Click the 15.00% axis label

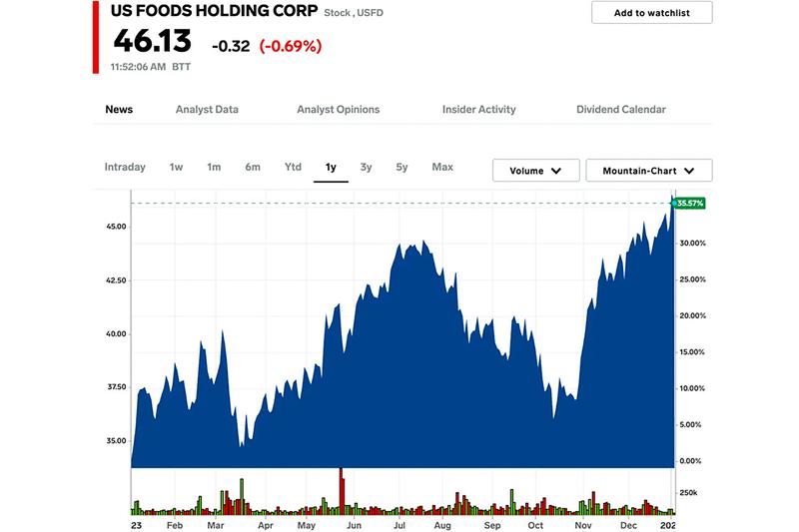pos(692,352)
